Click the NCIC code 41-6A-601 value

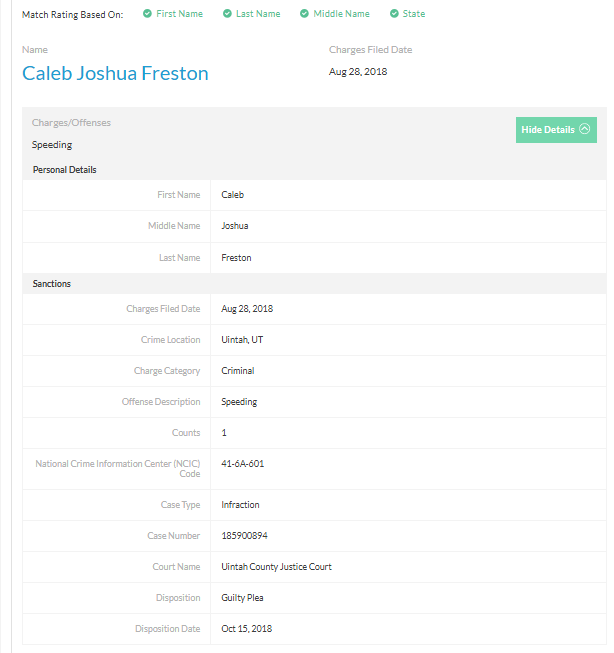[x=243, y=464]
